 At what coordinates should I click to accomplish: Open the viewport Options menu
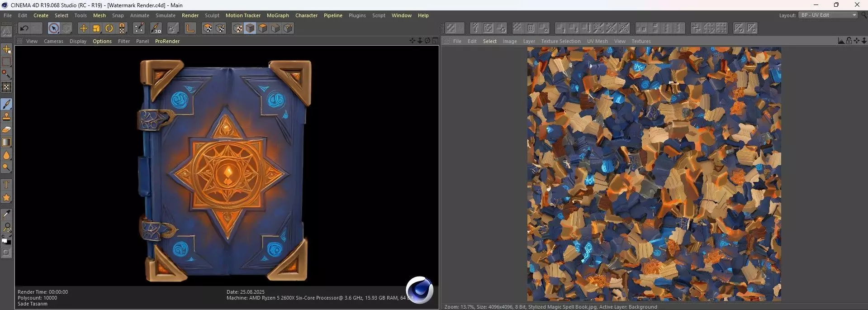point(102,41)
